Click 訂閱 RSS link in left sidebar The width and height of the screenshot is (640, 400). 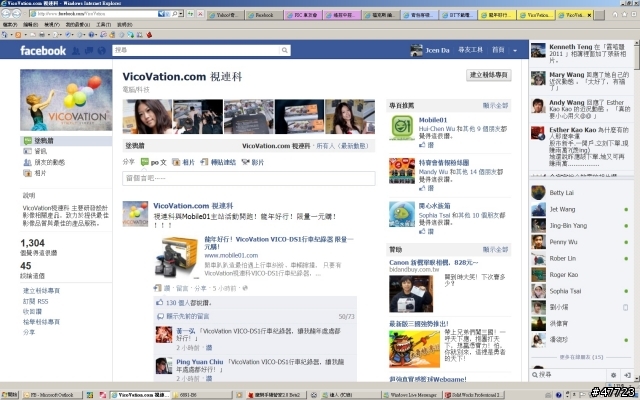[x=36, y=301]
